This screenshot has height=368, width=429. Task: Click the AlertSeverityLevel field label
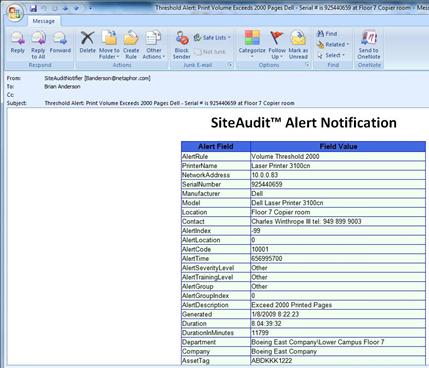[x=208, y=268]
